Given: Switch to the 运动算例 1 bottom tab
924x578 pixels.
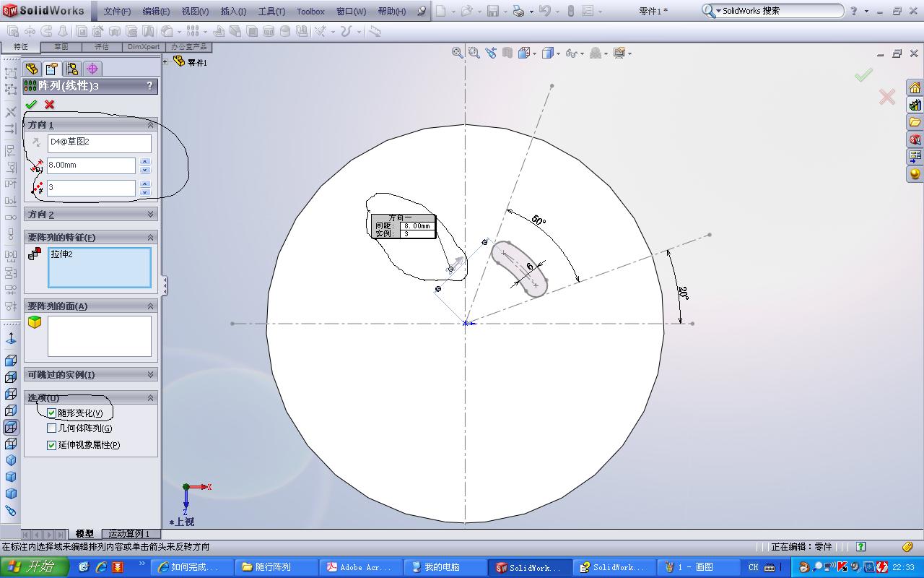Looking at the screenshot, I should pos(130,534).
